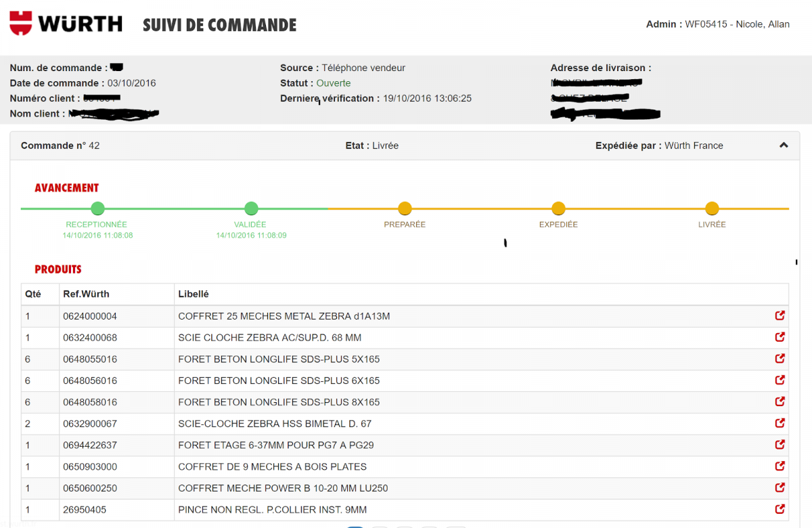The width and height of the screenshot is (812, 528).
Task: Click the Würth logo
Action: tap(66, 24)
